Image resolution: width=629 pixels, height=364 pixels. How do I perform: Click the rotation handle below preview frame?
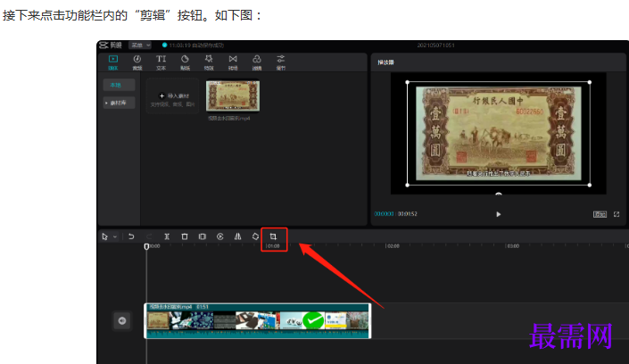(498, 194)
